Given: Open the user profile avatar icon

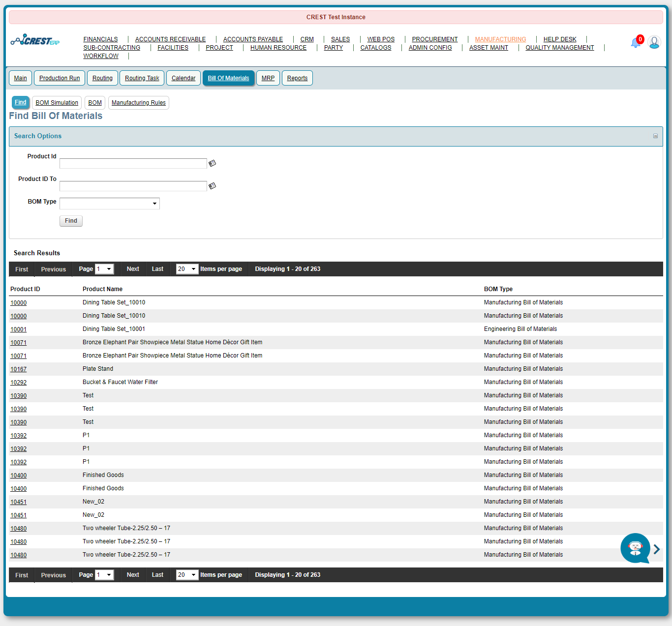Looking at the screenshot, I should [x=654, y=42].
